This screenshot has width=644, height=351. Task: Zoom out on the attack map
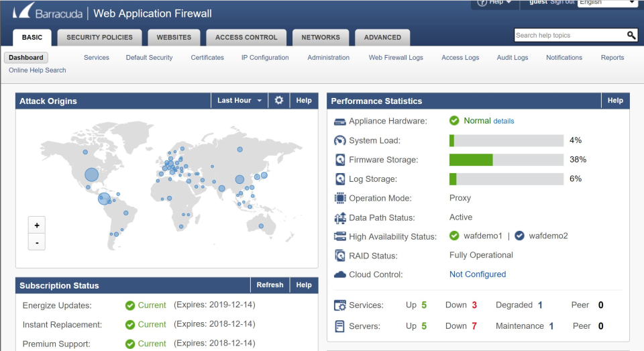click(36, 242)
